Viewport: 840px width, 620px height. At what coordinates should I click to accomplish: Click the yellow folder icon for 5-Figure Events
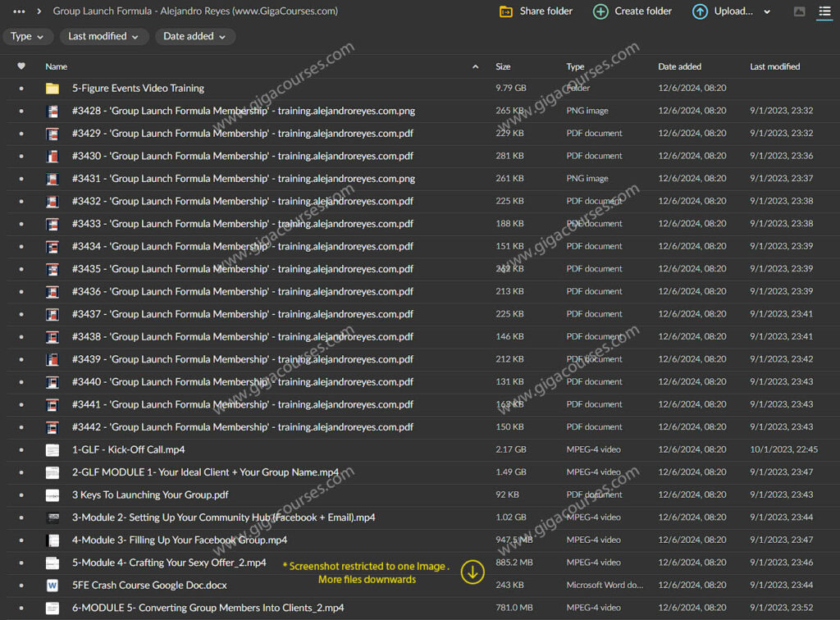[x=52, y=89]
